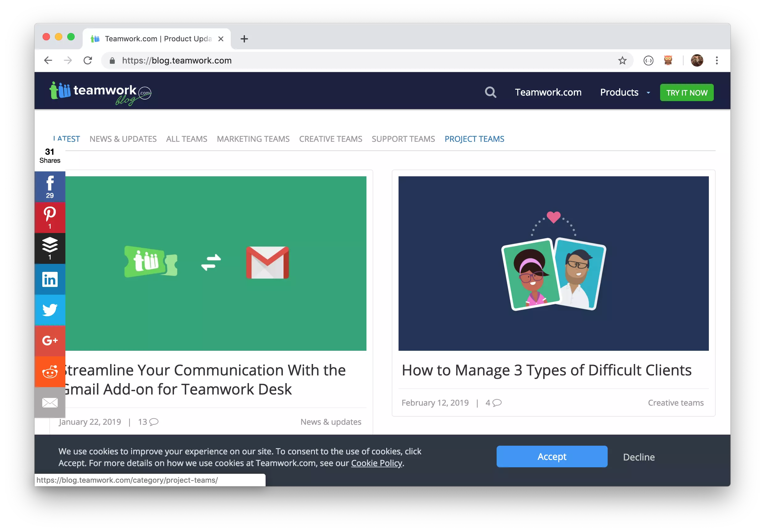The image size is (765, 532).
Task: Select All Teams tab
Action: [187, 139]
